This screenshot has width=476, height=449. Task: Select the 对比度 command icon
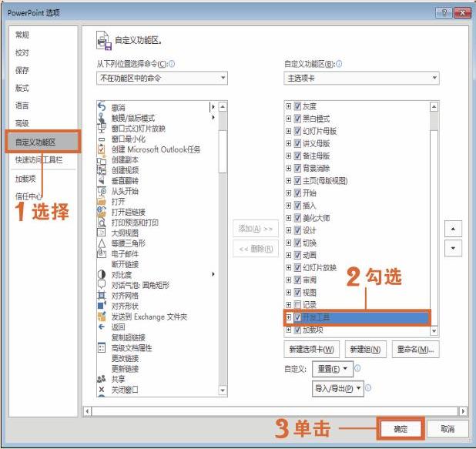tap(102, 274)
